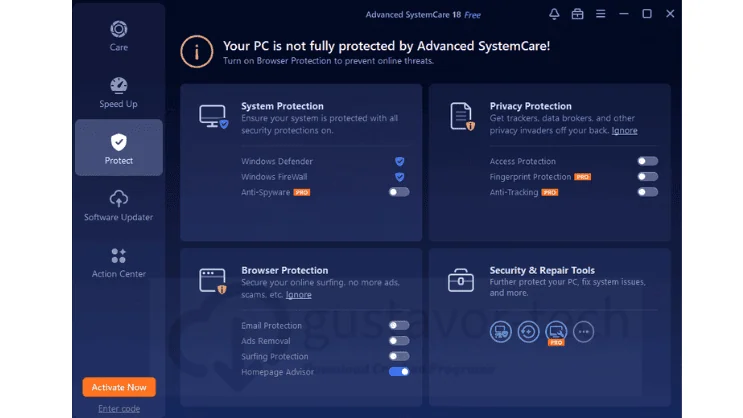Click the Windows FireWall shield checkmark
Viewport: 743px width, 418px height.
coord(399,177)
